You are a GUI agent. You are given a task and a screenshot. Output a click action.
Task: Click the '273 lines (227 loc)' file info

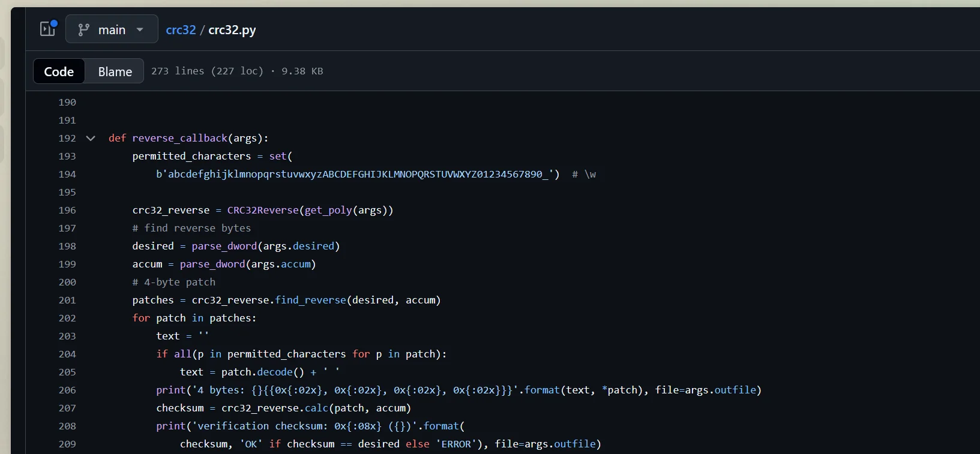tap(207, 71)
